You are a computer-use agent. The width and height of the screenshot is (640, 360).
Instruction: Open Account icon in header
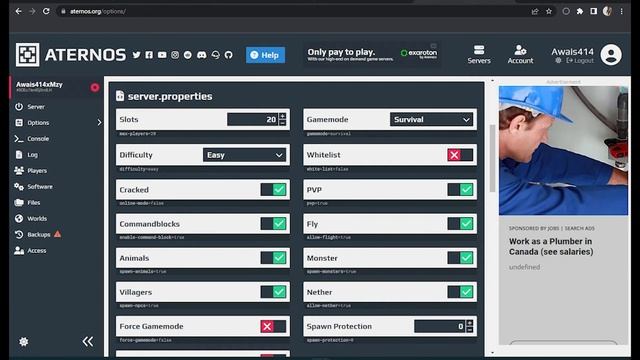click(520, 55)
